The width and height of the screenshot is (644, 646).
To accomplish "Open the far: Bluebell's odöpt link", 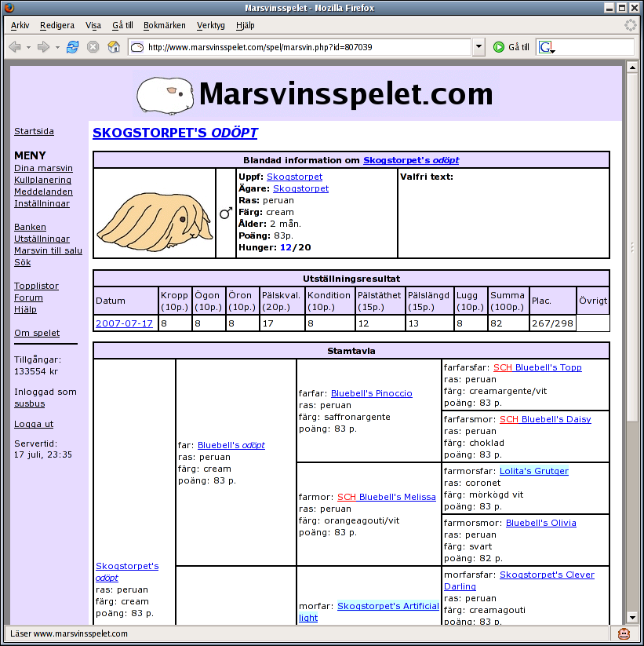I will (231, 445).
